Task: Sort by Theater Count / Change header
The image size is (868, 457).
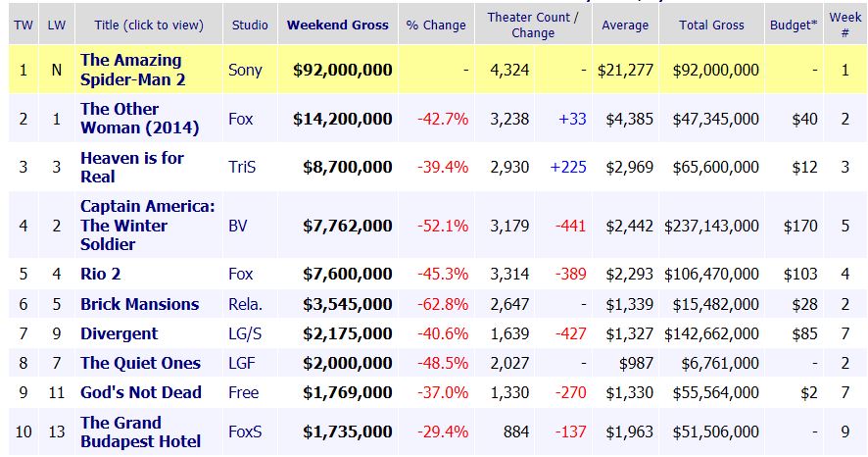Action: pyautogui.click(x=533, y=25)
